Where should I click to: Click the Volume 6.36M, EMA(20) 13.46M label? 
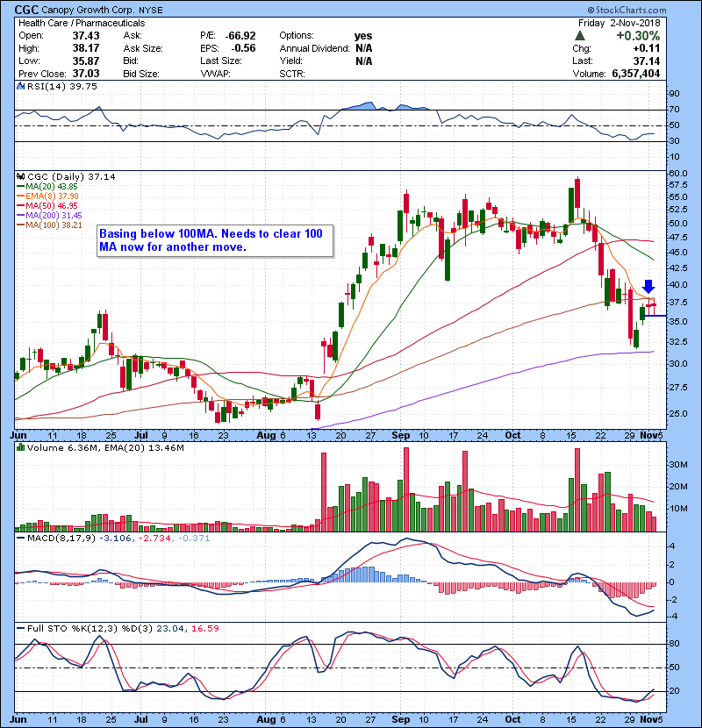click(x=105, y=447)
